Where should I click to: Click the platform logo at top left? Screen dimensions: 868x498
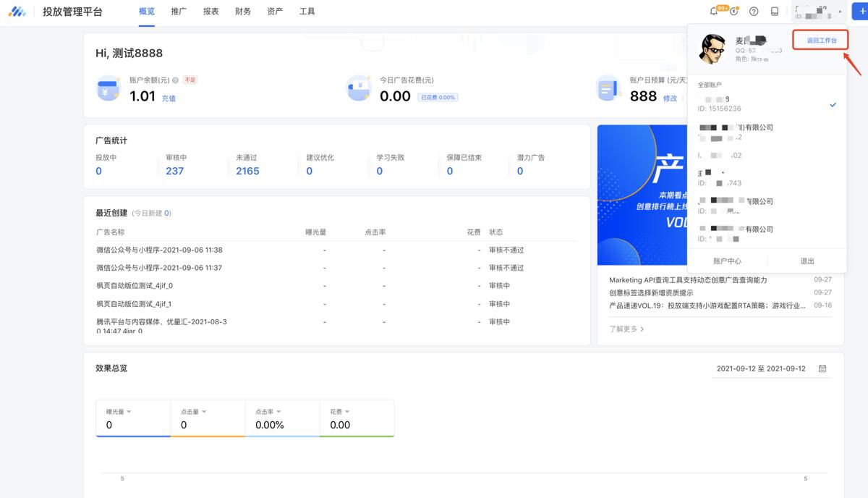click(x=17, y=12)
